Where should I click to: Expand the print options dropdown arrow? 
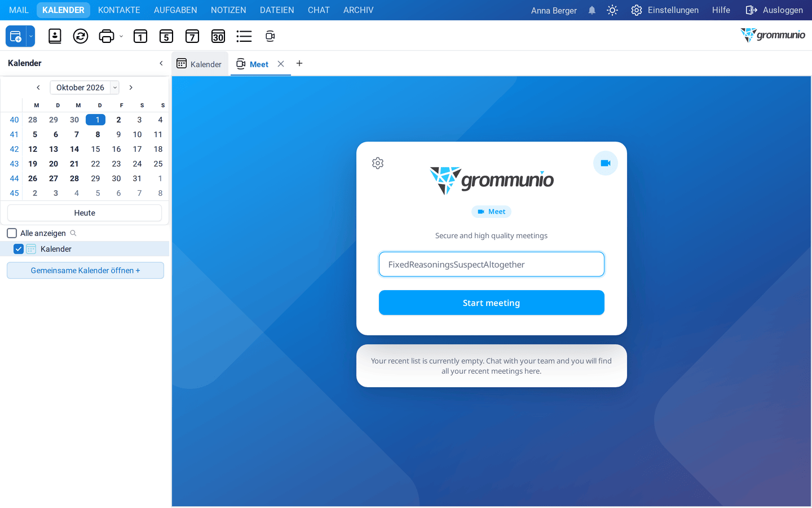pos(121,36)
